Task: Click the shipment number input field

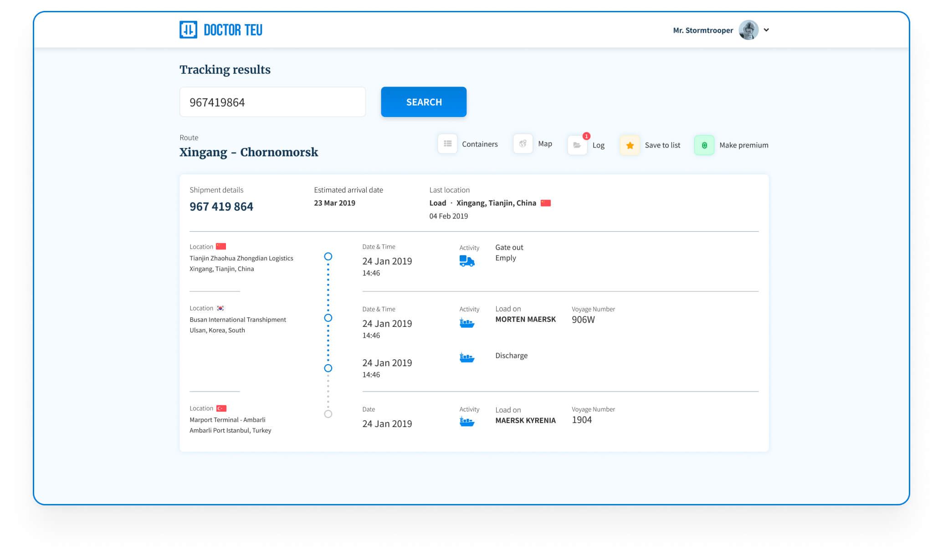Action: (273, 102)
